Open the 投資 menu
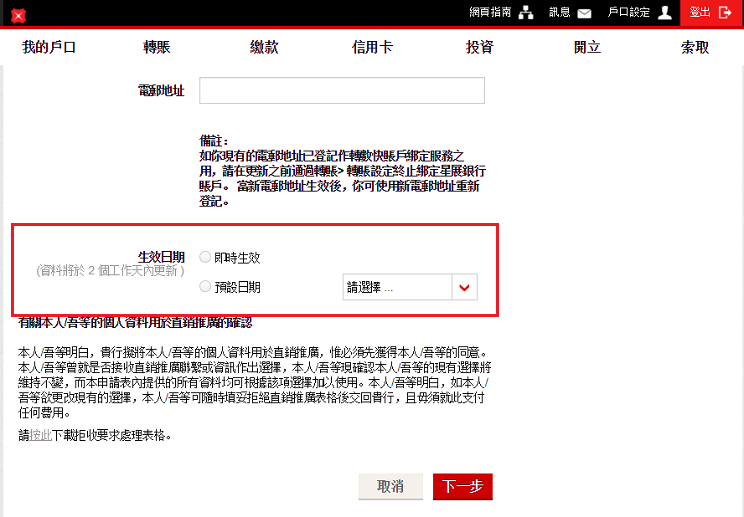Image resolution: width=744 pixels, height=517 pixels. pyautogui.click(x=479, y=47)
